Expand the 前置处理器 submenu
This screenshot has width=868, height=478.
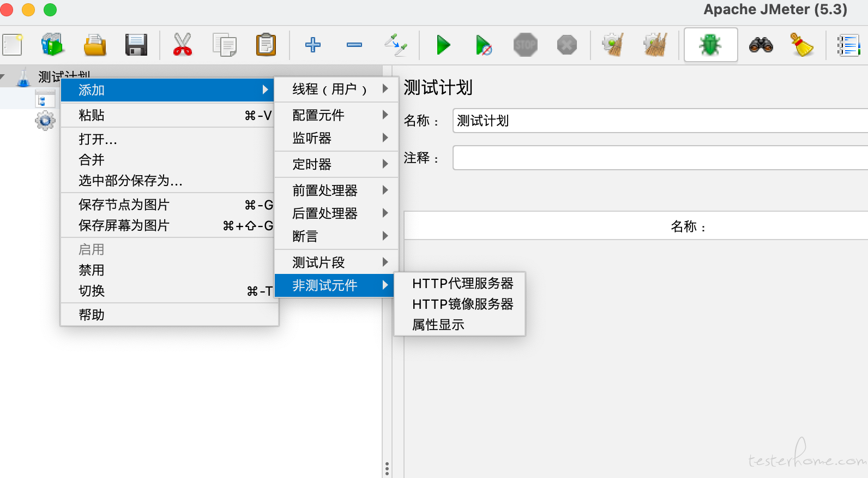pos(336,190)
